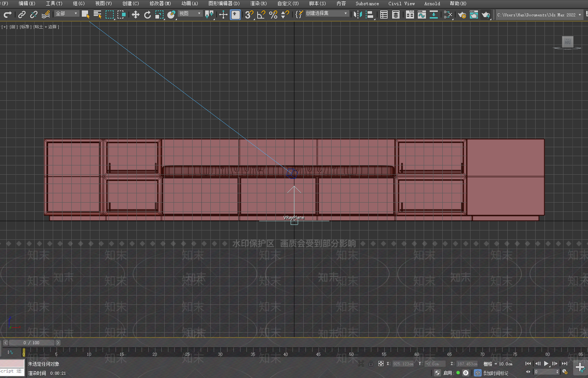
Task: Toggle Angle Snap
Action: pos(261,15)
